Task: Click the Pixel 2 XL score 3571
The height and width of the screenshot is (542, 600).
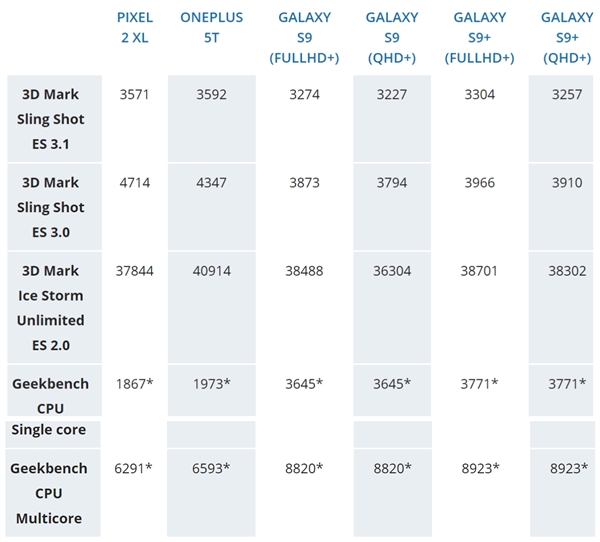Action: tap(135, 95)
